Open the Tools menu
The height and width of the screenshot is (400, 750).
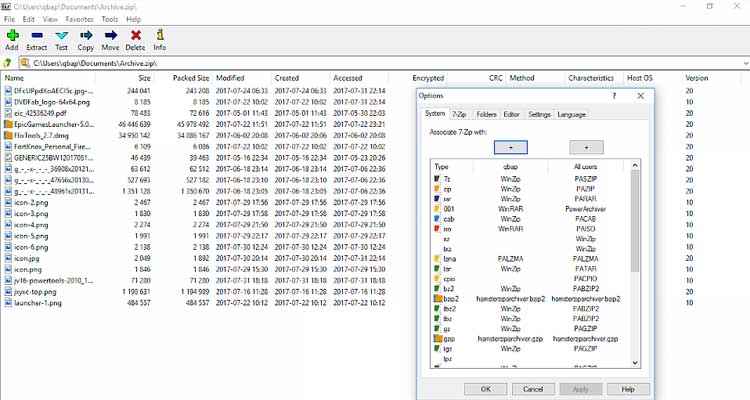coord(110,19)
